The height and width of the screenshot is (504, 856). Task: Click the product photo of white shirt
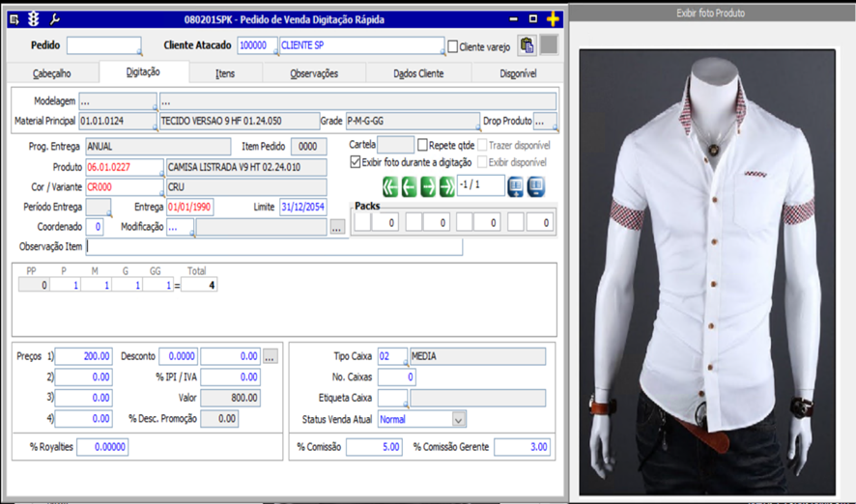[707, 271]
